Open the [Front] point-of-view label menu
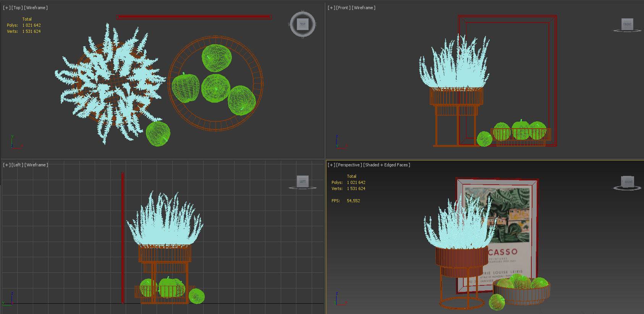 343,8
